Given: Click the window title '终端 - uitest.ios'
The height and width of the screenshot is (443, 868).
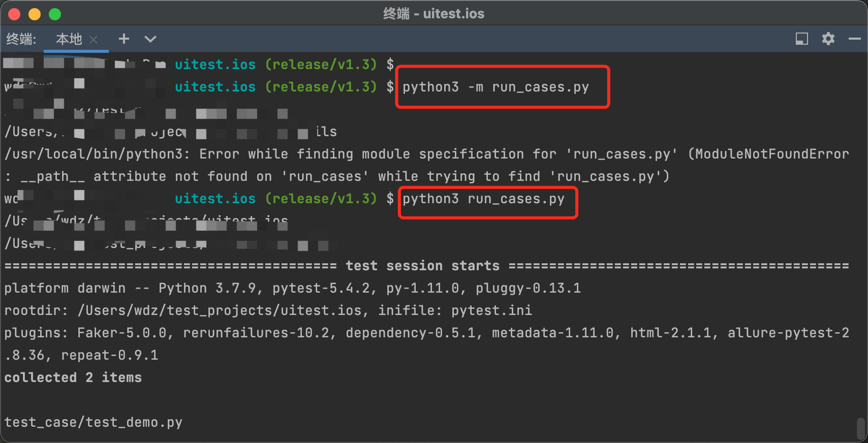Looking at the screenshot, I should [x=434, y=14].
